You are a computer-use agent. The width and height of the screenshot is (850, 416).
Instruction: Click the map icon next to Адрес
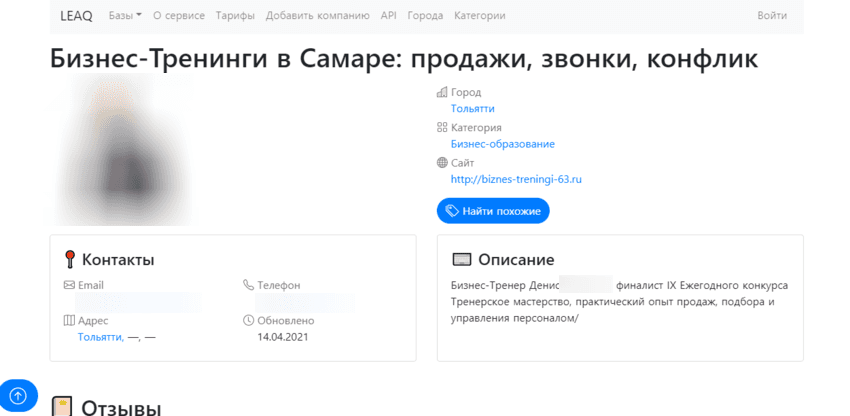click(69, 321)
